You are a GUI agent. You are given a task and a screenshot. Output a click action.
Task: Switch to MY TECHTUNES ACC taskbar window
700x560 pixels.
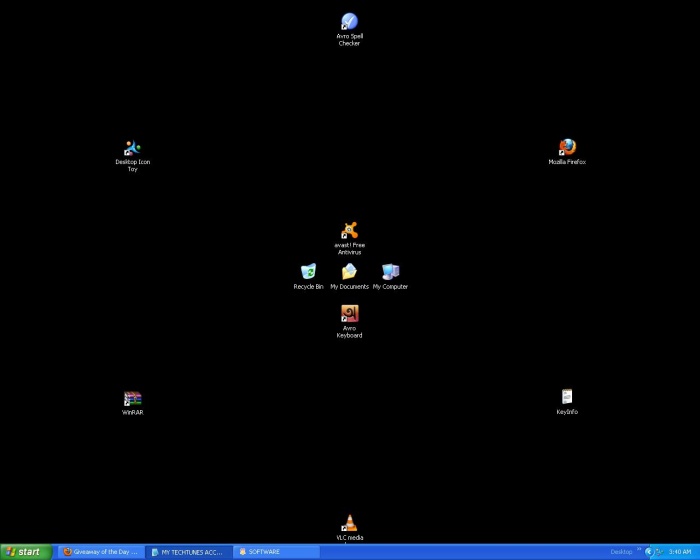pos(189,552)
